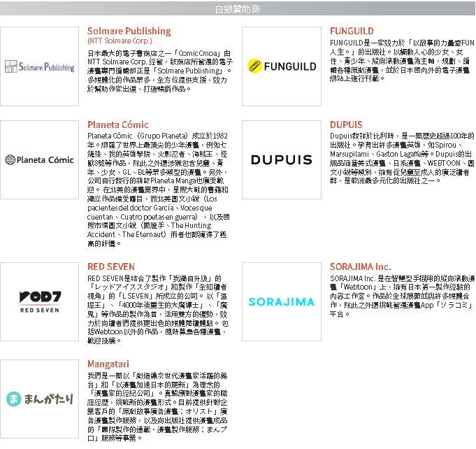476x449 pixels.
Task: Open the Solmare Publishing title link
Action: pos(129,31)
